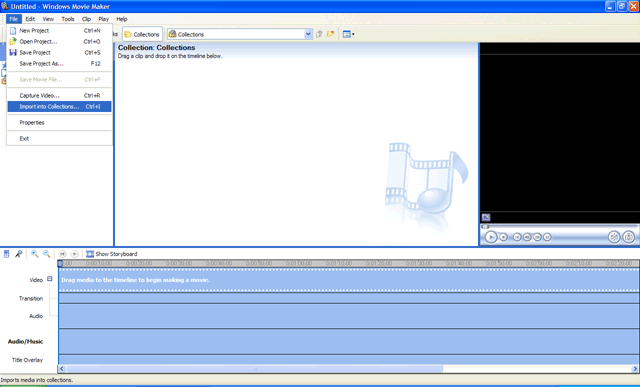Open the Tools menu

pyautogui.click(x=68, y=19)
